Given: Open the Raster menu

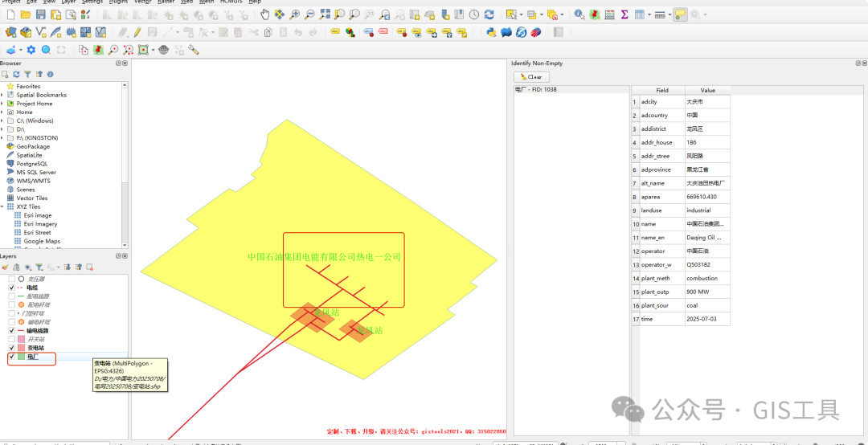Looking at the screenshot, I should (166, 2).
